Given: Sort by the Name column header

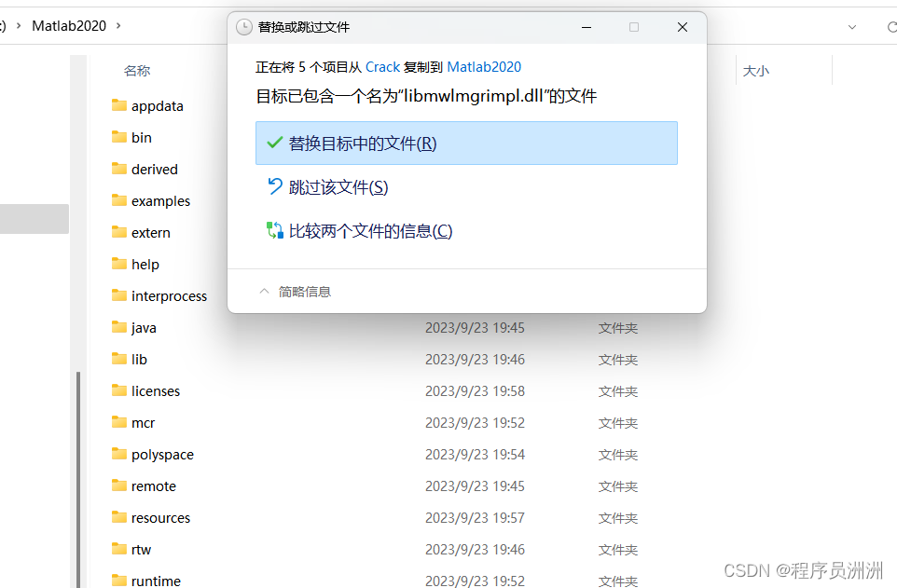Looking at the screenshot, I should pos(137,71).
